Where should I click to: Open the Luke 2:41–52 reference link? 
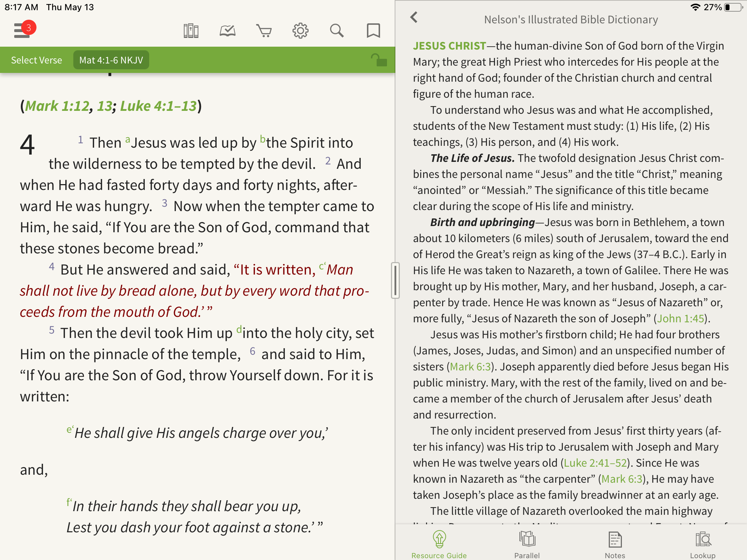595,463
